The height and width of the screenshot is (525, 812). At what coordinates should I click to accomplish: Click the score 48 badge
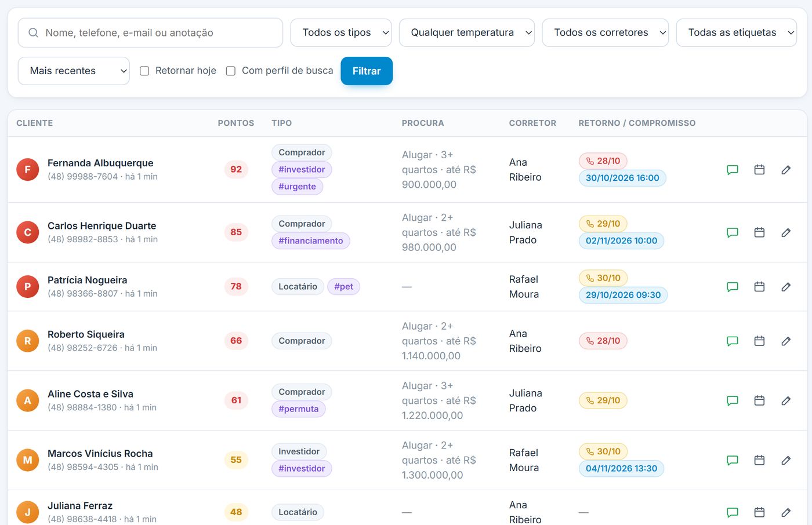pyautogui.click(x=236, y=512)
